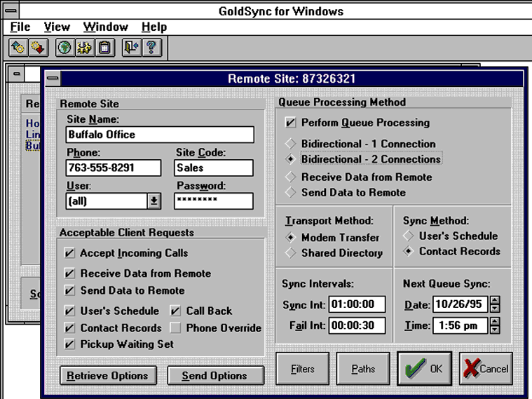Open the background child window system menu box
The height and width of the screenshot is (399, 532).
(16, 74)
